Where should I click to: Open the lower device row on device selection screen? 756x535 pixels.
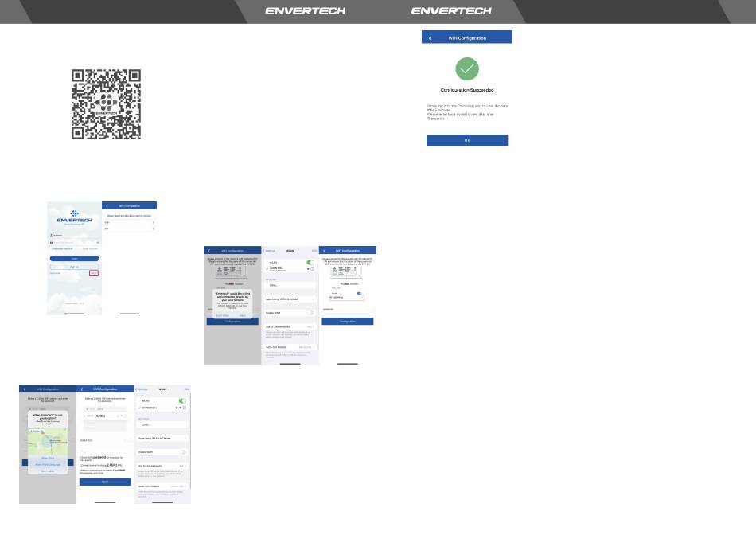(x=129, y=228)
